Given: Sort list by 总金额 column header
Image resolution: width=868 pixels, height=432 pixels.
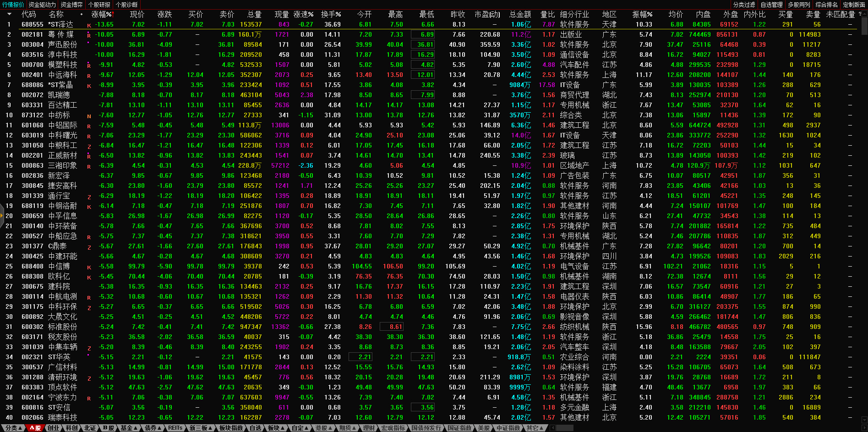Looking at the screenshot, I should 520,14.
